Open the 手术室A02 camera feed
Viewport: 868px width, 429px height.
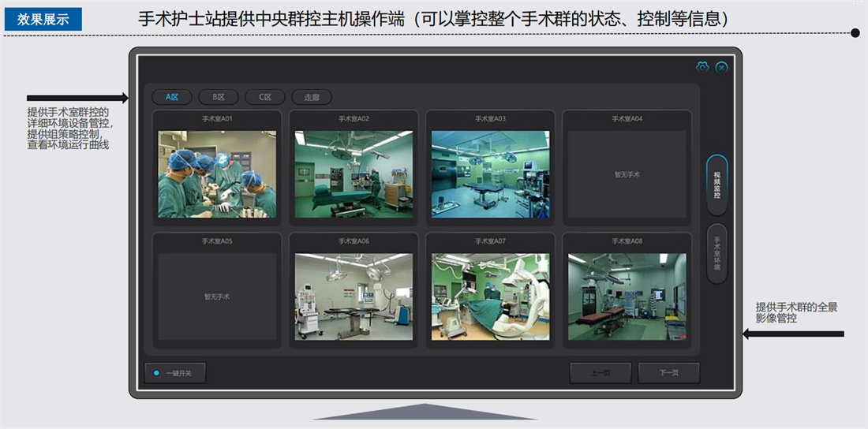click(354, 173)
